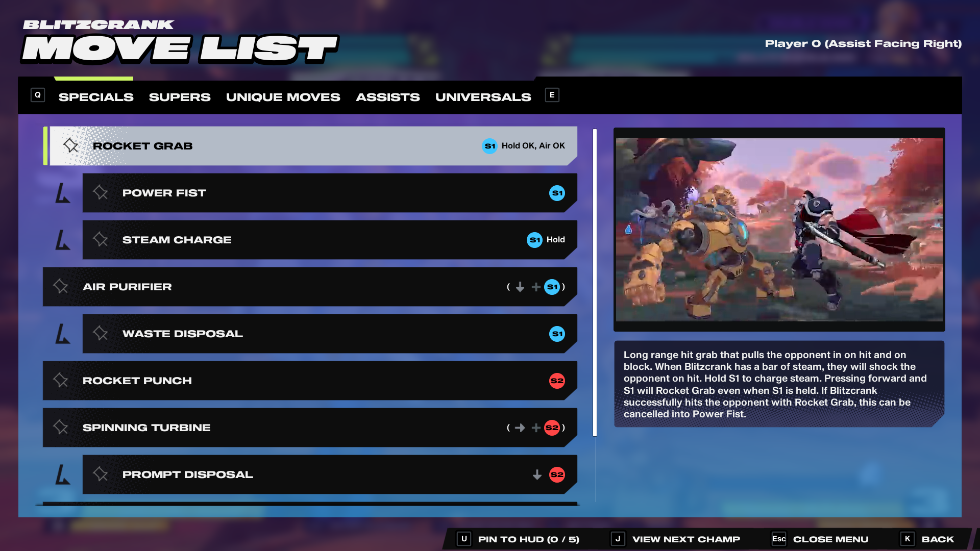This screenshot has width=980, height=551.
Task: Click the pin star icon beside Steam Charge
Action: [101, 240]
